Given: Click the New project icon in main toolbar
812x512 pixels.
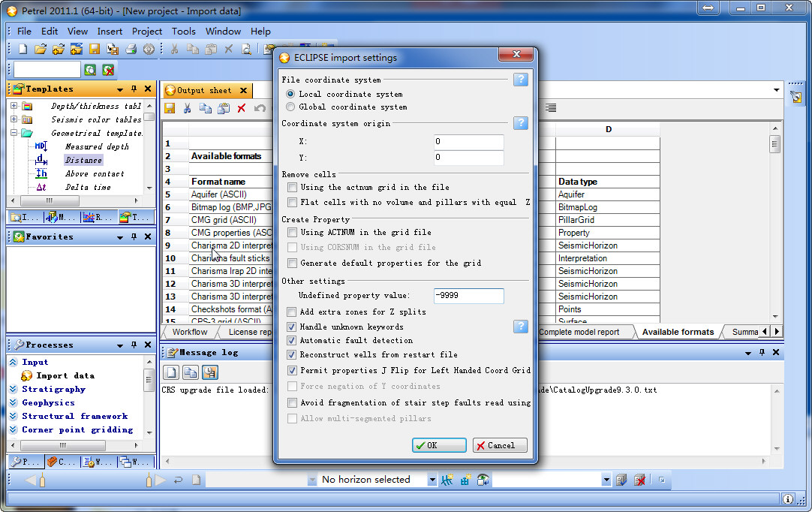Looking at the screenshot, I should tap(23, 49).
